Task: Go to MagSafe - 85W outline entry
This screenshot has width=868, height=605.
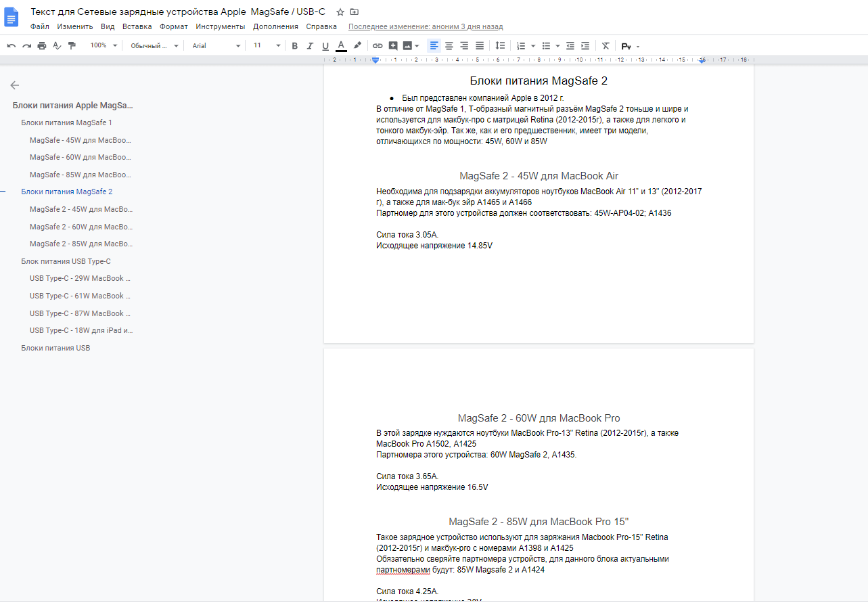Action: [x=80, y=175]
